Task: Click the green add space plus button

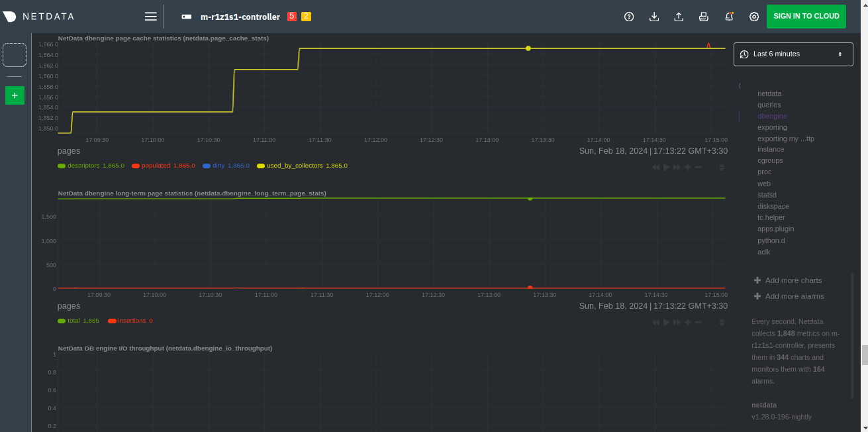Action: click(x=15, y=95)
